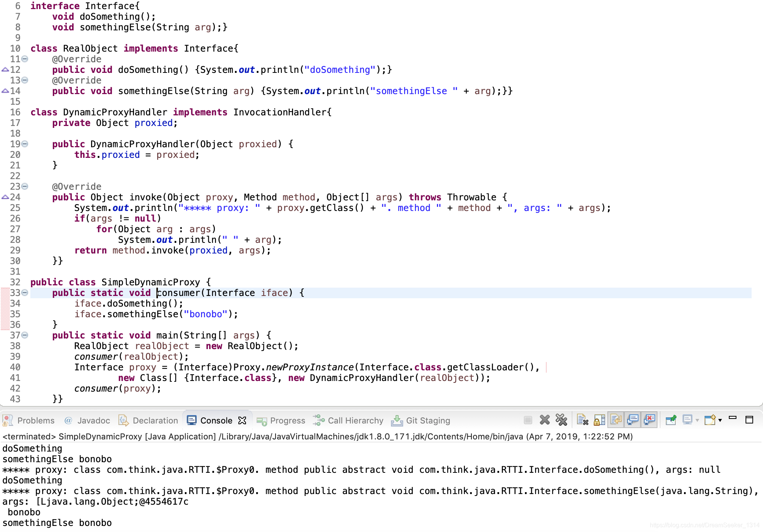Click the Git Staging tab icon

397,420
